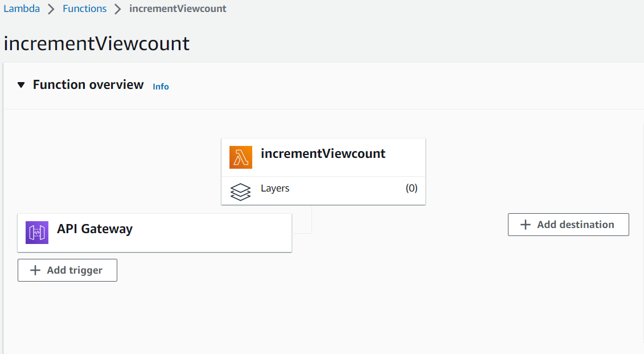Go to the Functions breadcrumb link
644x354 pixels.
point(85,9)
